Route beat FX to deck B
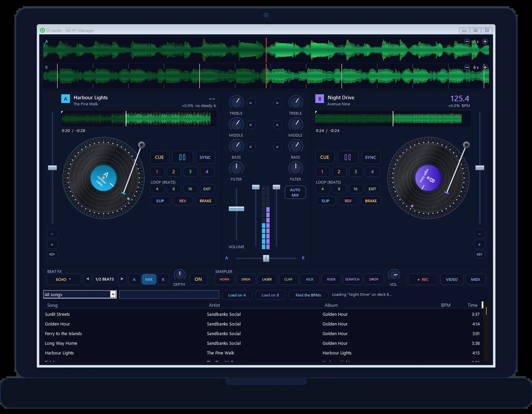Image resolution: width=532 pixels, height=414 pixels. click(163, 279)
